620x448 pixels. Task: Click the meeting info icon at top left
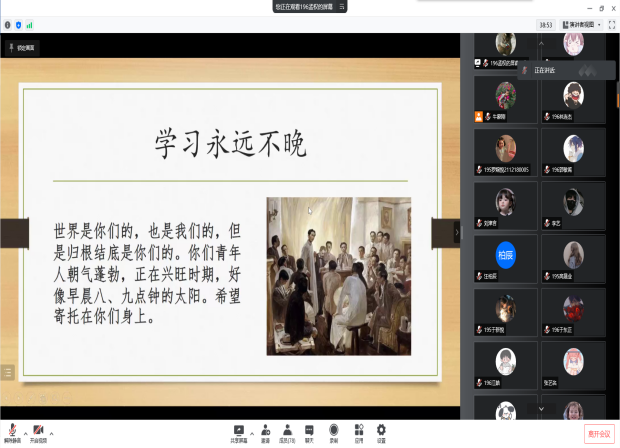[x=7, y=24]
